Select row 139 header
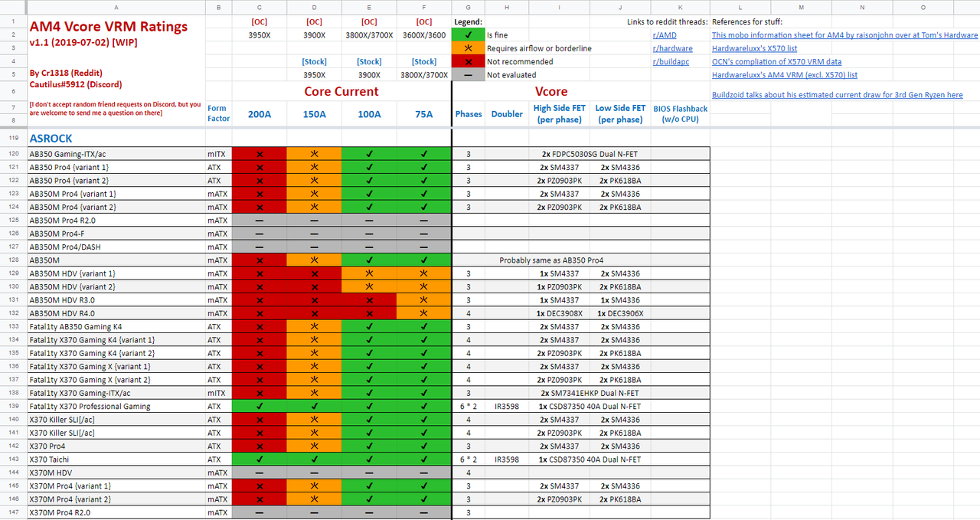This screenshot has height=520, width=980. pos(14,406)
